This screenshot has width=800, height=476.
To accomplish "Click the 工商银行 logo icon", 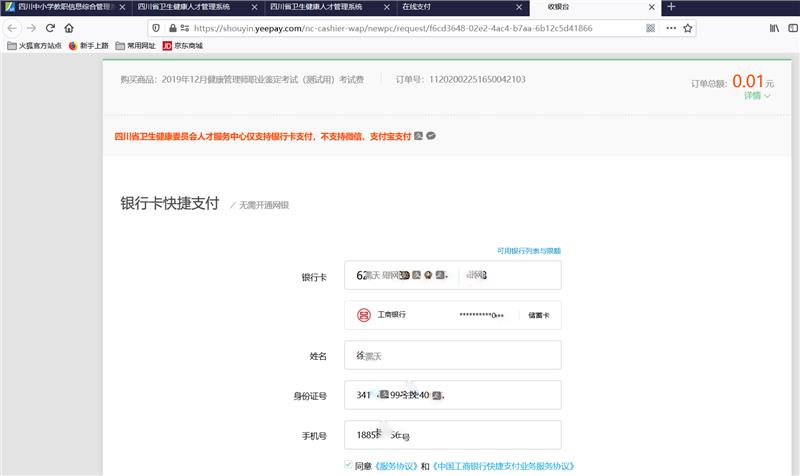I will (x=364, y=315).
